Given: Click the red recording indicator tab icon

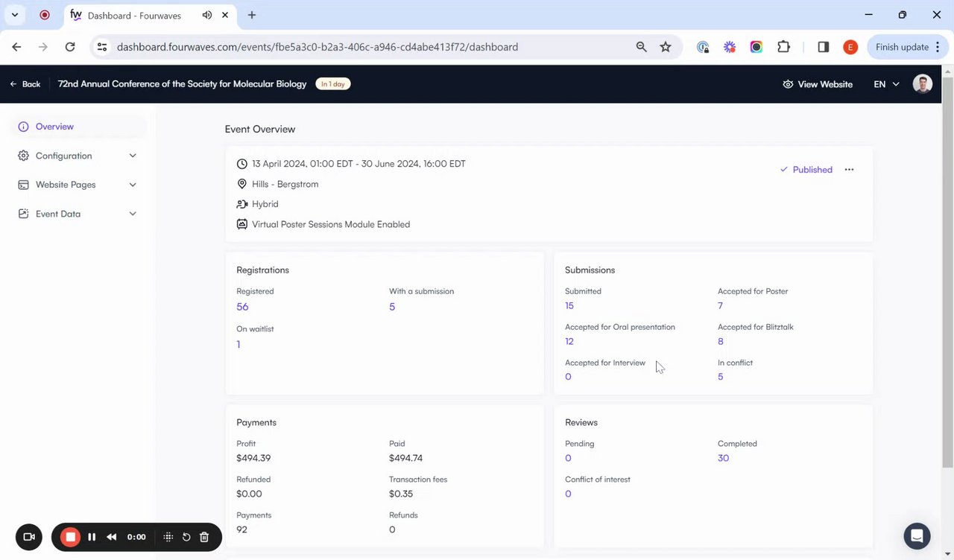Looking at the screenshot, I should (x=45, y=15).
